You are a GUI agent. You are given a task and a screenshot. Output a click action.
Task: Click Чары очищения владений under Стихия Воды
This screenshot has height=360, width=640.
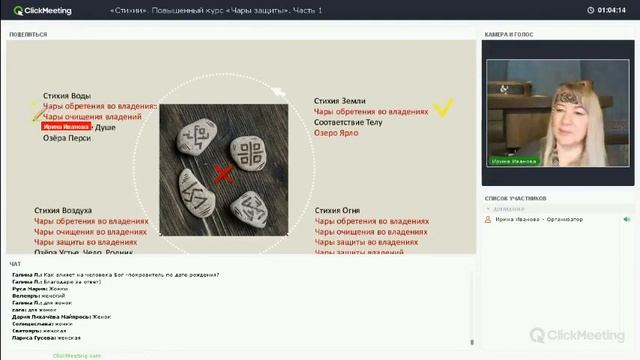pyautogui.click(x=92, y=117)
